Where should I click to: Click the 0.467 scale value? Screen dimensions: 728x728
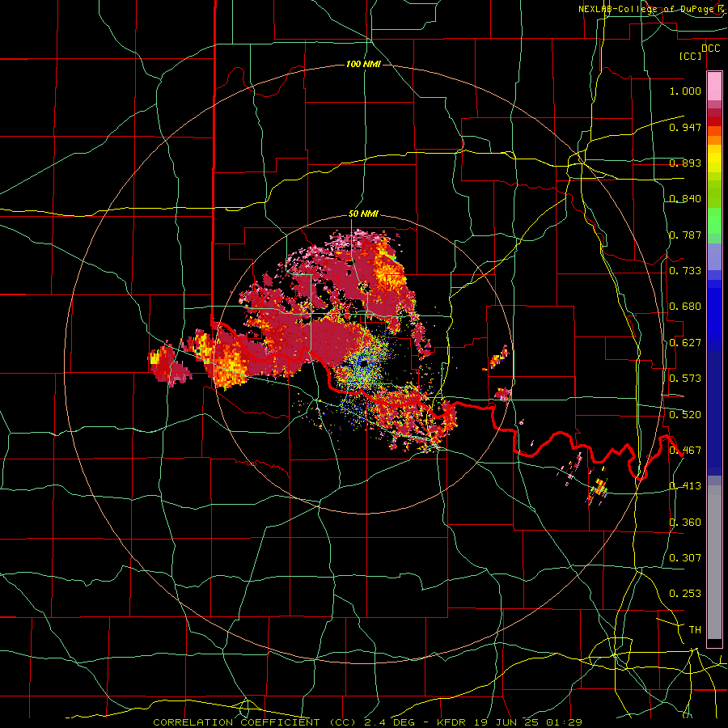point(685,451)
